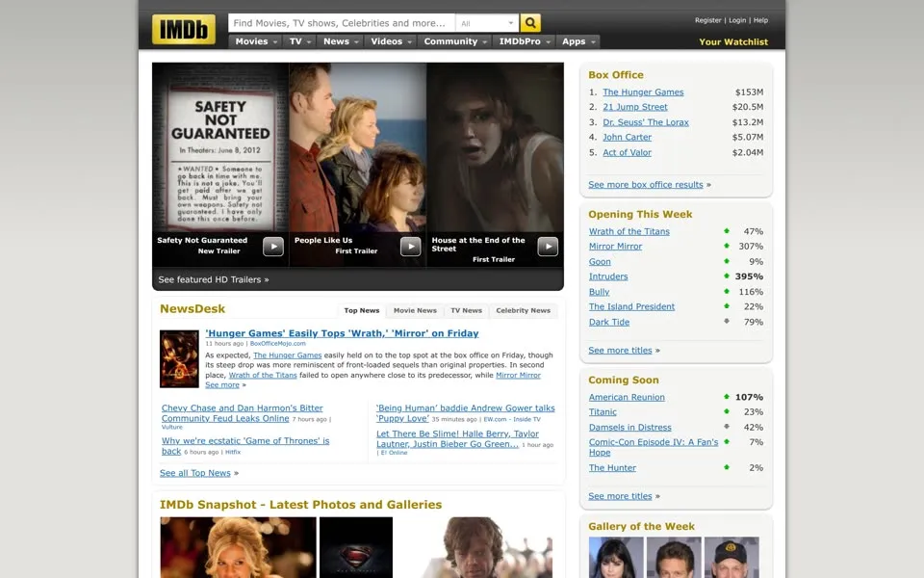Expand the News menu

(x=341, y=41)
